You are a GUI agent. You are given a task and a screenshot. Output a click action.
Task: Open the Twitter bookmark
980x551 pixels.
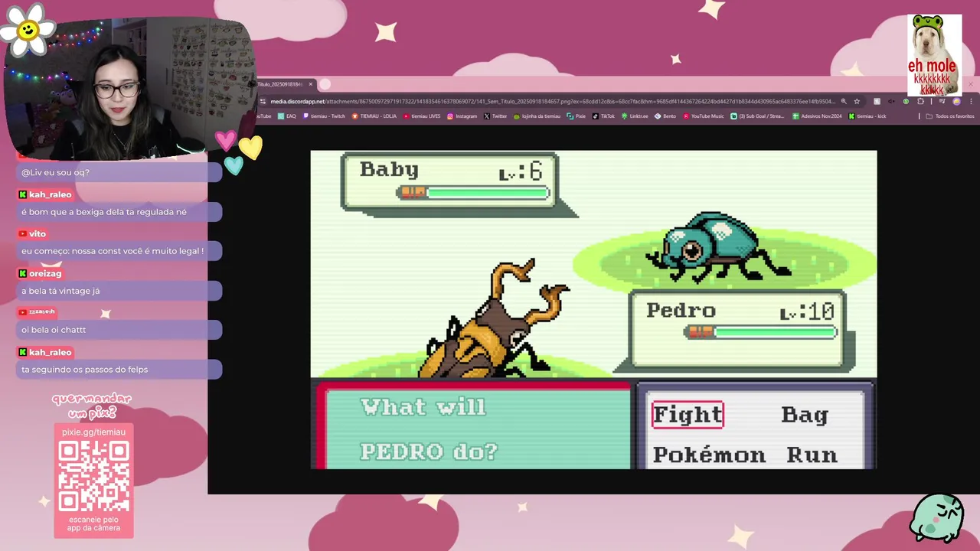[x=495, y=116]
